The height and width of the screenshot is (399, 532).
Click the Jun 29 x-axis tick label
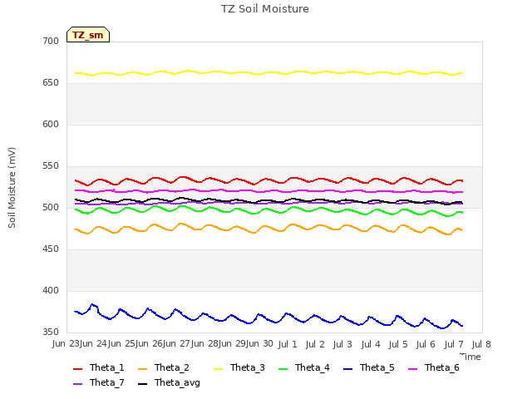tap(233, 344)
